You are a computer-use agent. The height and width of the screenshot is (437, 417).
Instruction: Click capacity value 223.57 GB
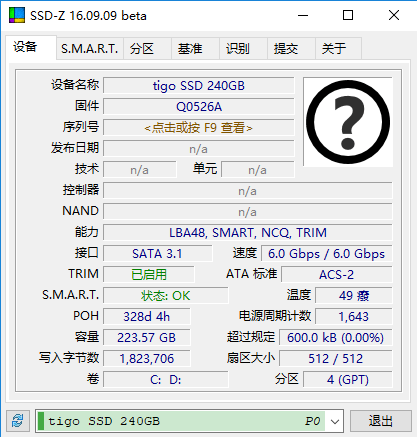pyautogui.click(x=147, y=338)
